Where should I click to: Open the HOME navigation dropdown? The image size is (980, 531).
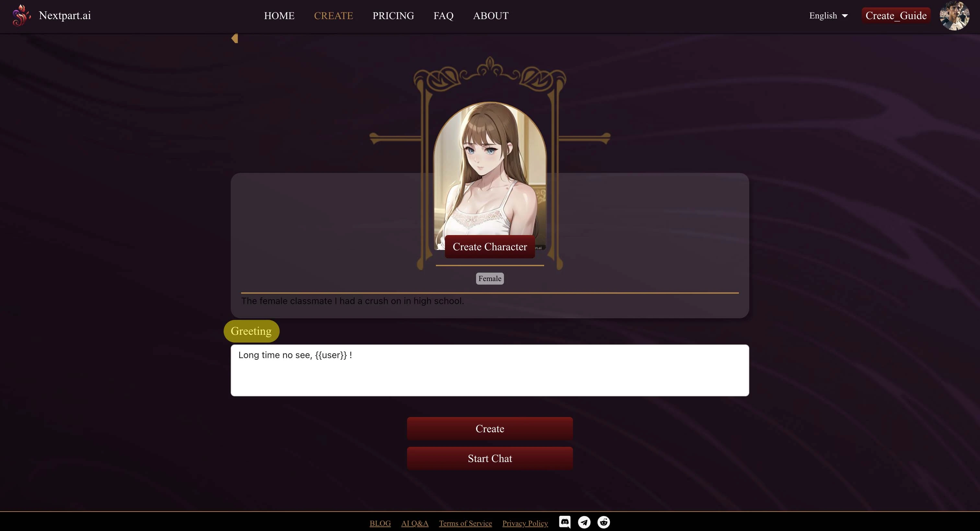click(x=279, y=16)
